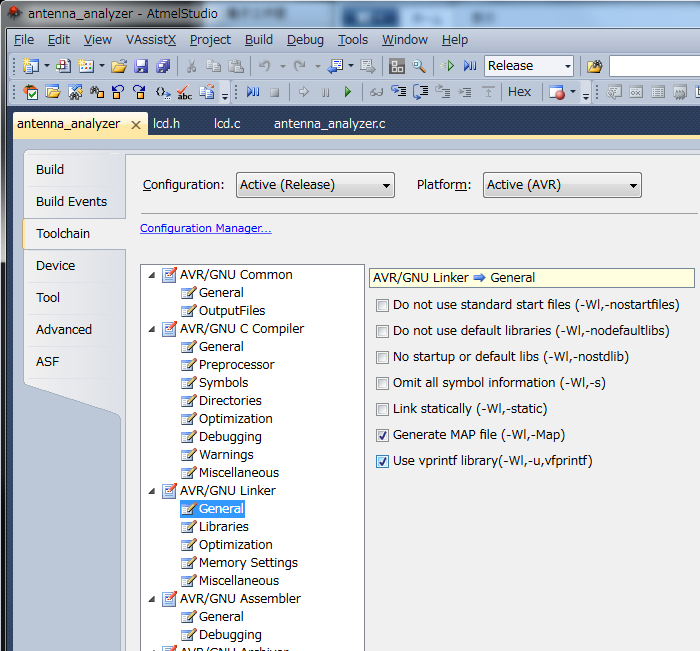The image size is (700, 651).
Task: Open the New Project dropdown arrow
Action: (x=46, y=66)
